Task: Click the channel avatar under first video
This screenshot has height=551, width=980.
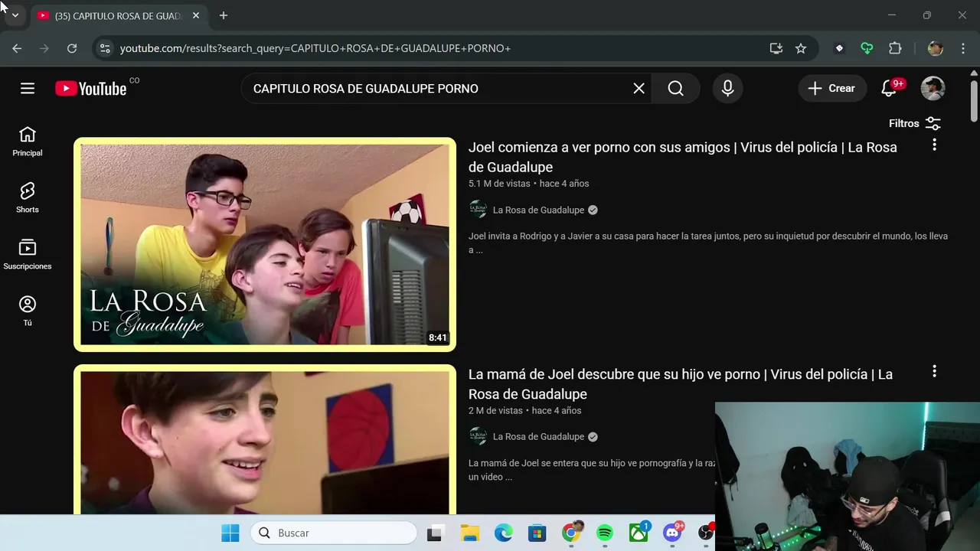Action: click(x=478, y=210)
